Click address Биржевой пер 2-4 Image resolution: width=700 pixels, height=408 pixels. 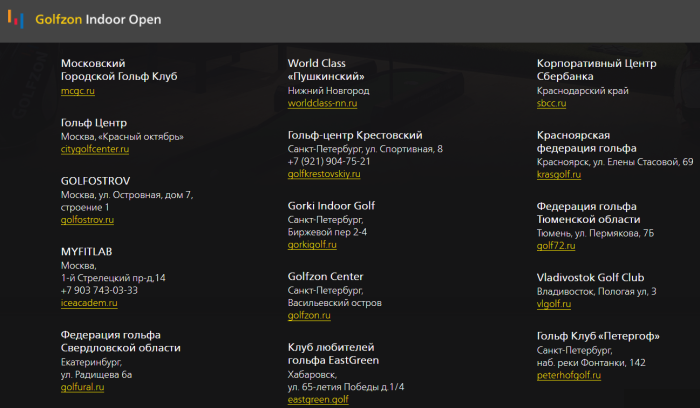pyautogui.click(x=327, y=232)
